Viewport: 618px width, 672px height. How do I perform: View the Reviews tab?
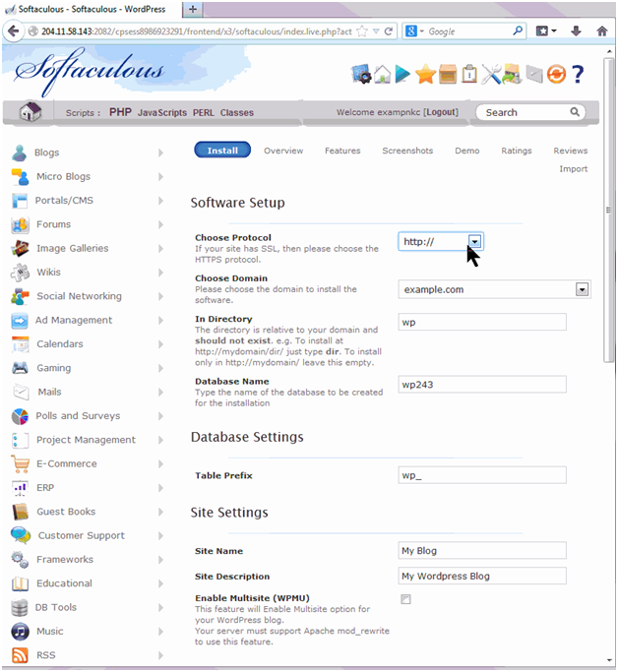pyautogui.click(x=571, y=151)
